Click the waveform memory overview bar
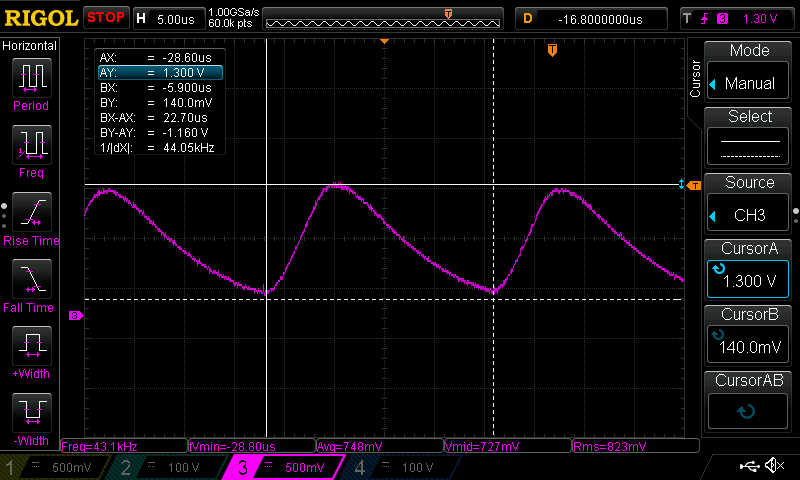800x480 pixels. 383,19
